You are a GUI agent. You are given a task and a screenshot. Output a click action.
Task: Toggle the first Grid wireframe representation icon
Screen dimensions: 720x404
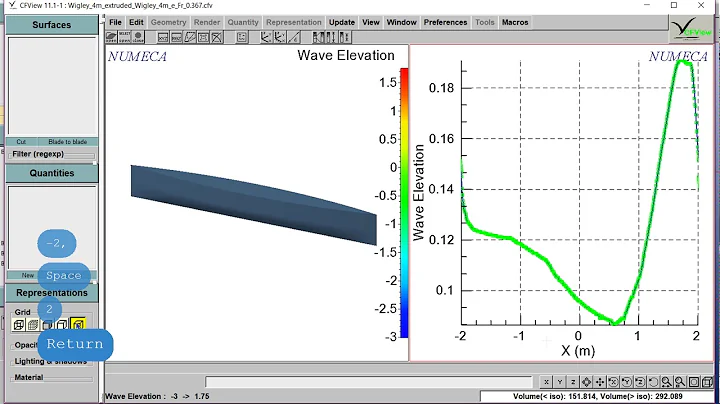tap(18, 325)
